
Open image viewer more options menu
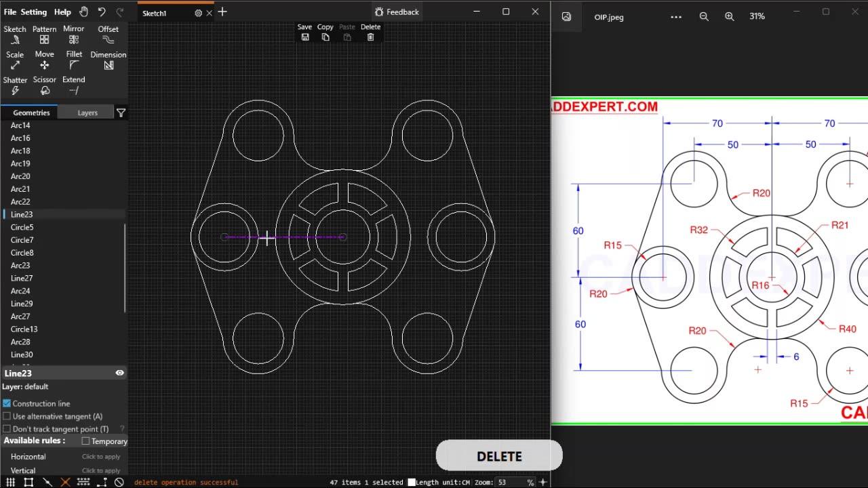676,17
